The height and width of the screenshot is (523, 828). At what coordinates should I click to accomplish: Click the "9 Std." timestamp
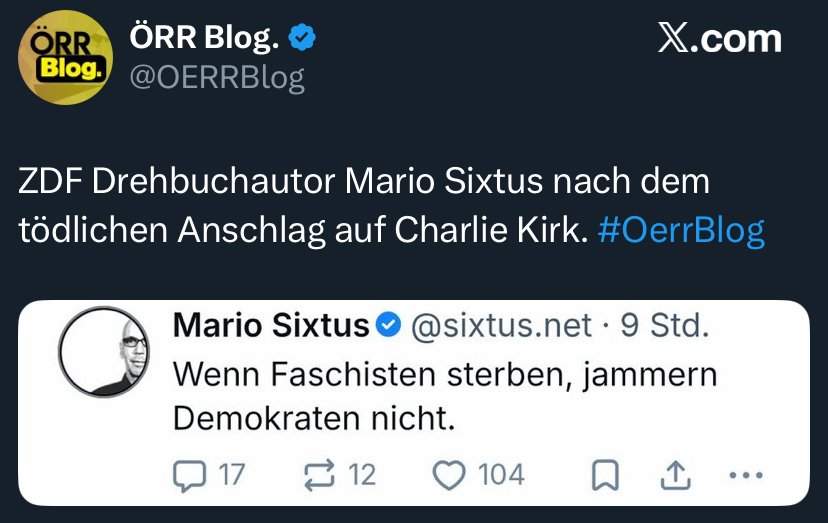point(665,326)
